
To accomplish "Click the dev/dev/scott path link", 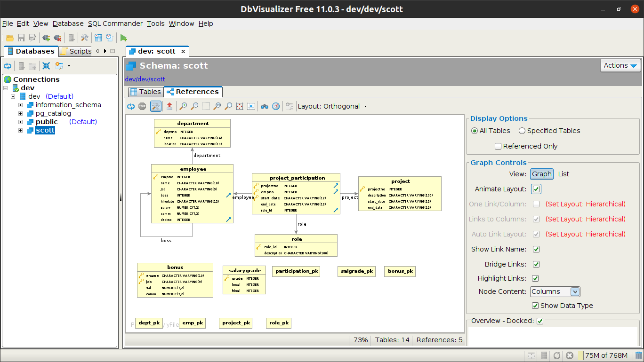I will (145, 79).
